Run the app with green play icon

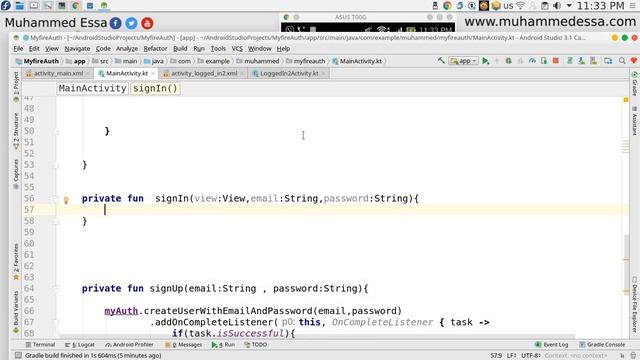pos(485,61)
